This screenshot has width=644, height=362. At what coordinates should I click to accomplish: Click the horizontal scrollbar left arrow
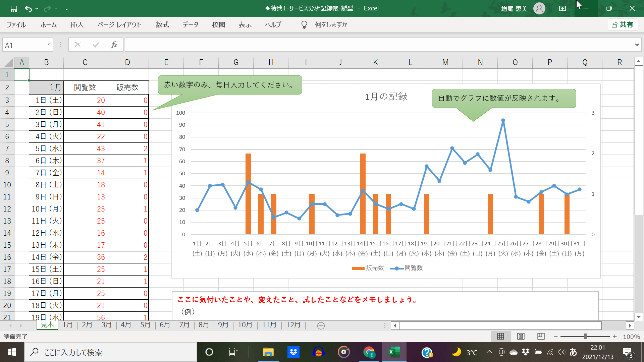point(395,325)
